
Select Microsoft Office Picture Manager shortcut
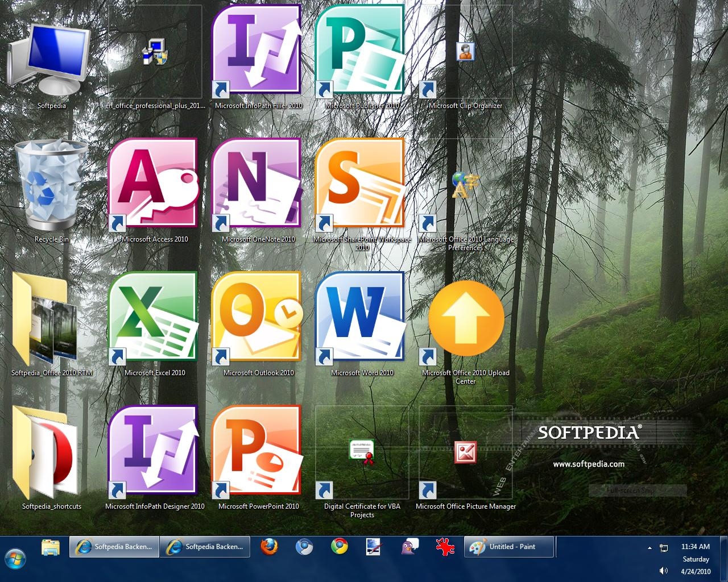coord(466,453)
